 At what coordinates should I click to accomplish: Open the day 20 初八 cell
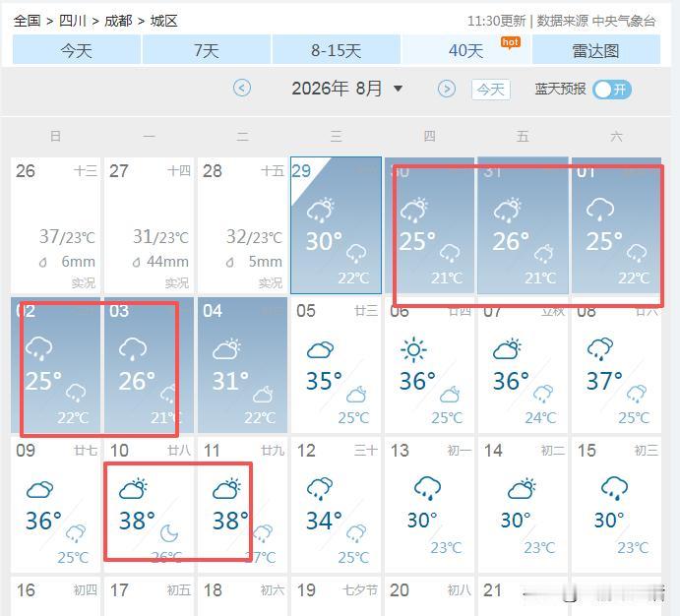tap(429, 596)
